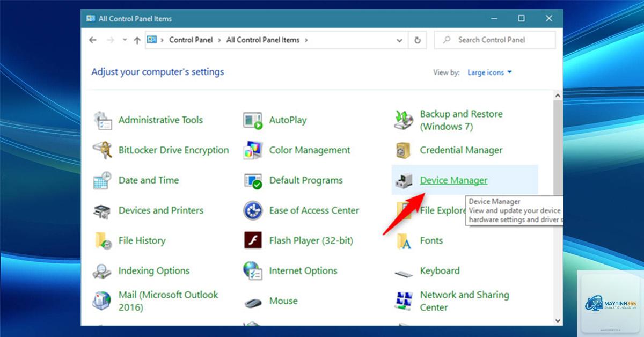
Task: Click the AutoPlay icon
Action: [253, 120]
